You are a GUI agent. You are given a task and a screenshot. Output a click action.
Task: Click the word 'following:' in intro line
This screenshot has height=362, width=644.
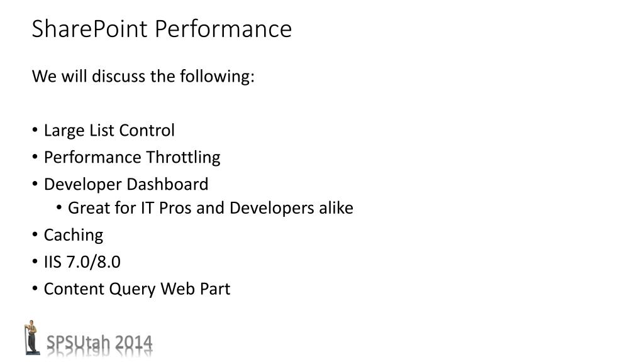[217, 76]
